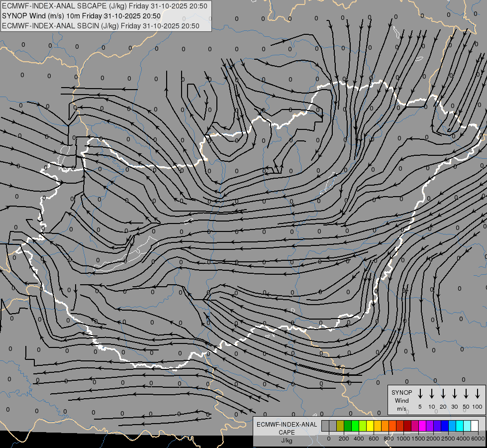
Task: Click the wind arrow labeled 100 in legend
Action: [x=478, y=394]
